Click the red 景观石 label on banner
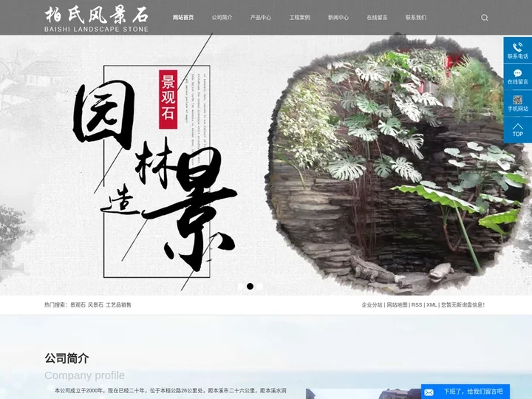Image resolution: width=532 pixels, height=399 pixels. tap(168, 100)
